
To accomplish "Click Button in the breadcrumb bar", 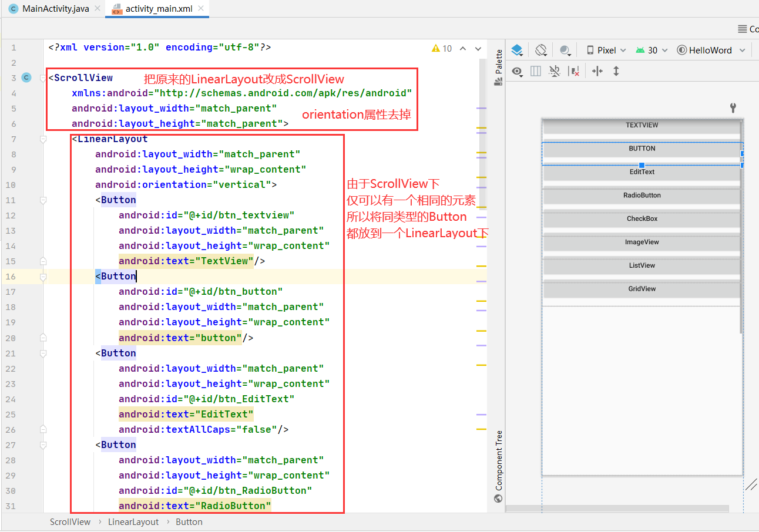I will (189, 521).
